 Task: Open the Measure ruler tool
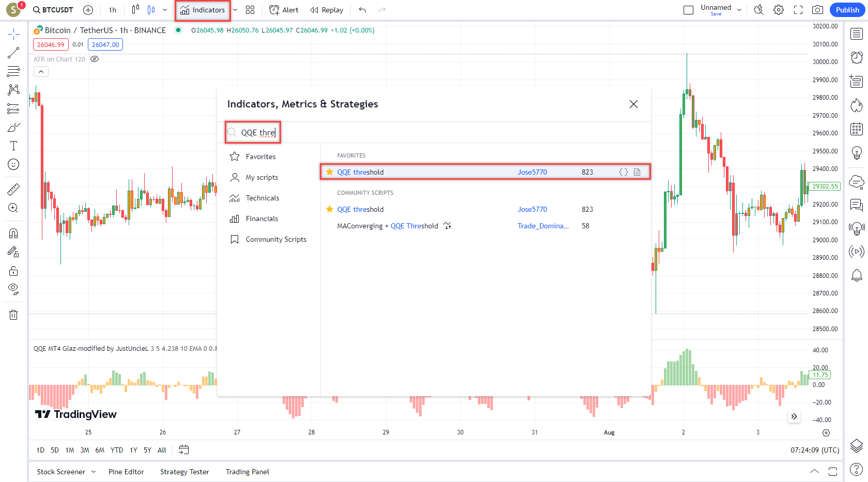pyautogui.click(x=13, y=190)
